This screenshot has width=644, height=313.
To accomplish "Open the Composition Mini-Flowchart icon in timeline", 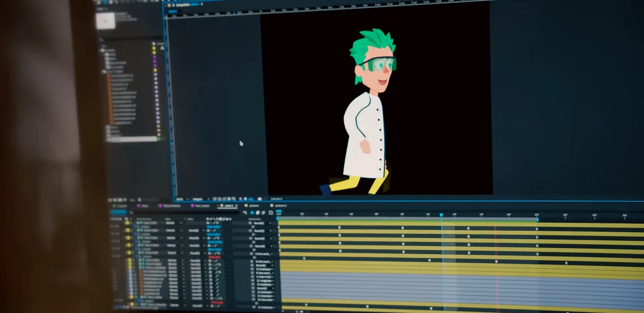I will click(x=245, y=213).
